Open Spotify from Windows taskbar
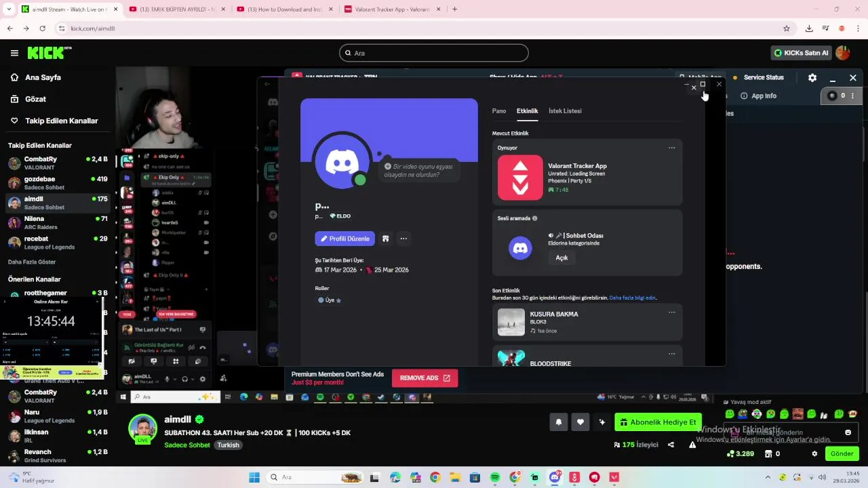Viewport: 868px width, 488px height. (494, 477)
